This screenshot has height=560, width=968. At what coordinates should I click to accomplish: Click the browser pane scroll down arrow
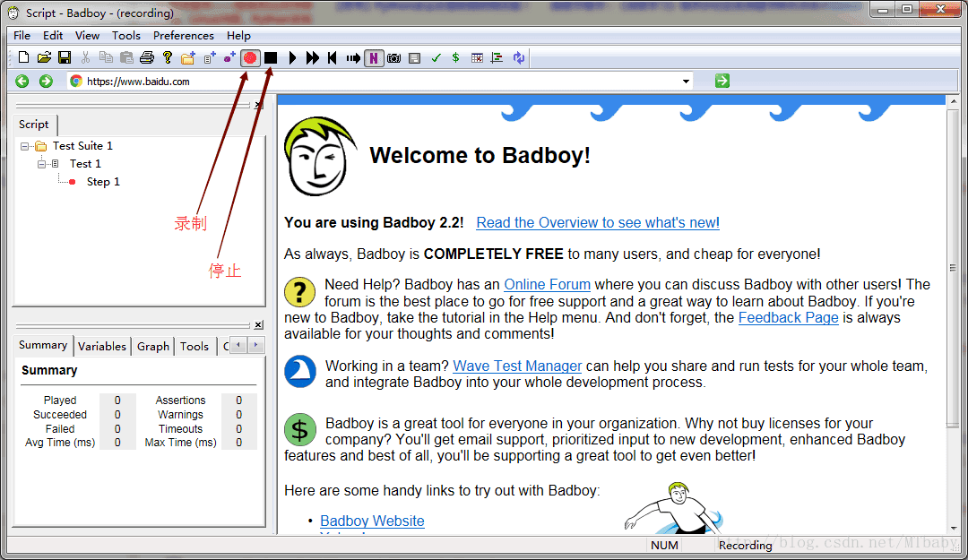point(954,529)
